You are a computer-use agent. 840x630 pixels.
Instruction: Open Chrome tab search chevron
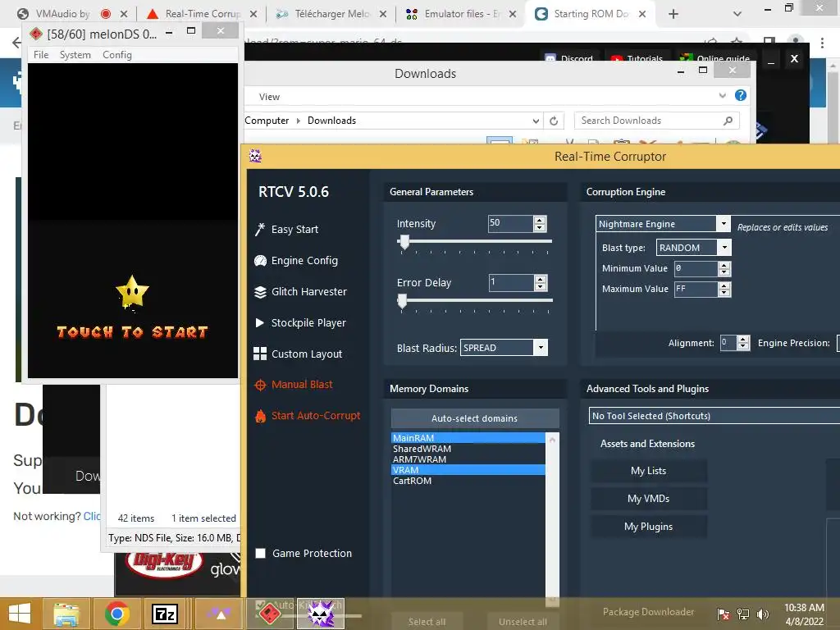pyautogui.click(x=737, y=14)
